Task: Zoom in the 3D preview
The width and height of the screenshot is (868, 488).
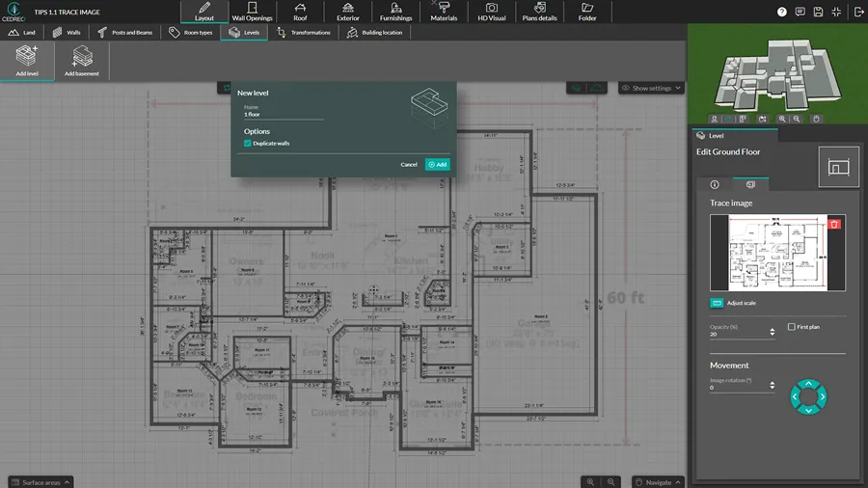Action: coord(781,119)
